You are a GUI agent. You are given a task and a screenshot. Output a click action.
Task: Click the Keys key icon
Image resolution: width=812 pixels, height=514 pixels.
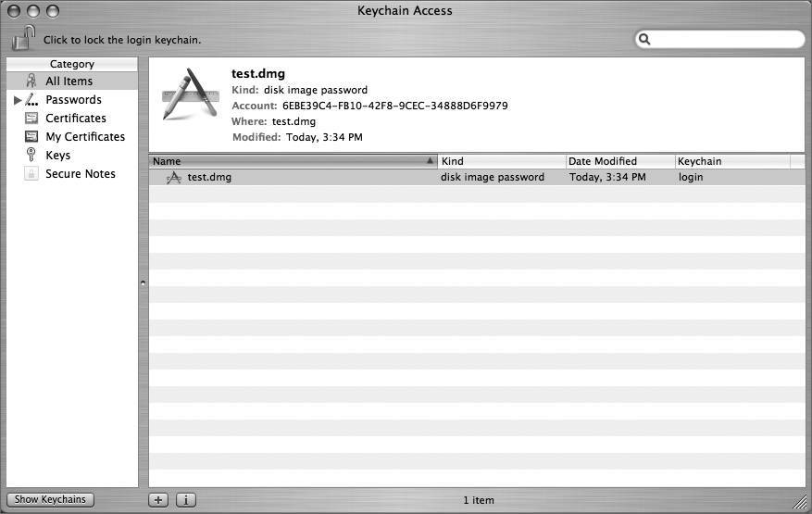tap(31, 155)
